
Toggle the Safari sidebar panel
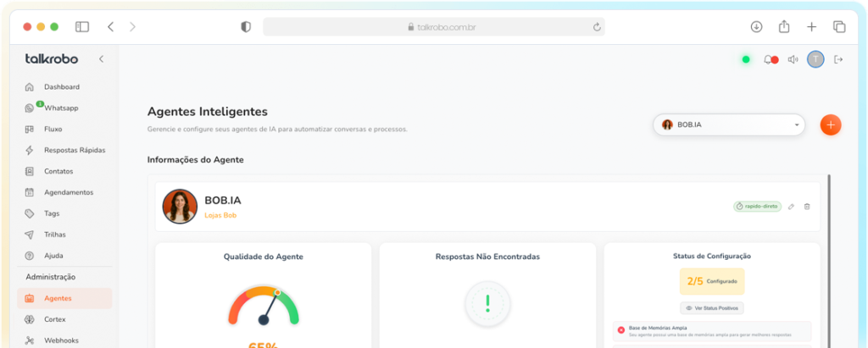pyautogui.click(x=82, y=26)
